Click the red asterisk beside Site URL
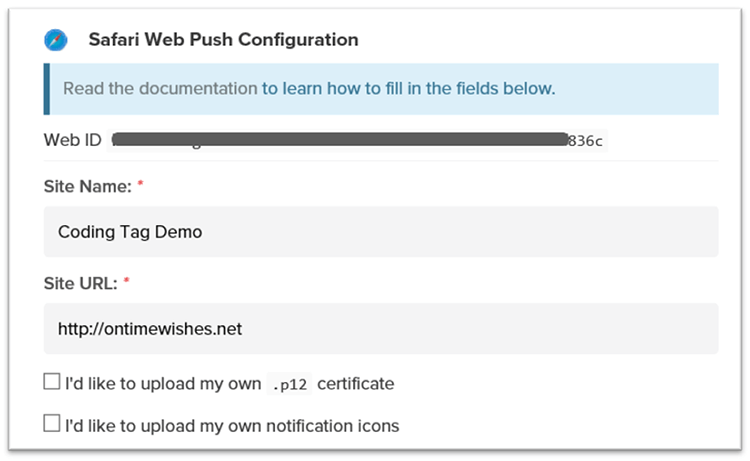Image resolution: width=750 pixels, height=461 pixels. (x=127, y=283)
